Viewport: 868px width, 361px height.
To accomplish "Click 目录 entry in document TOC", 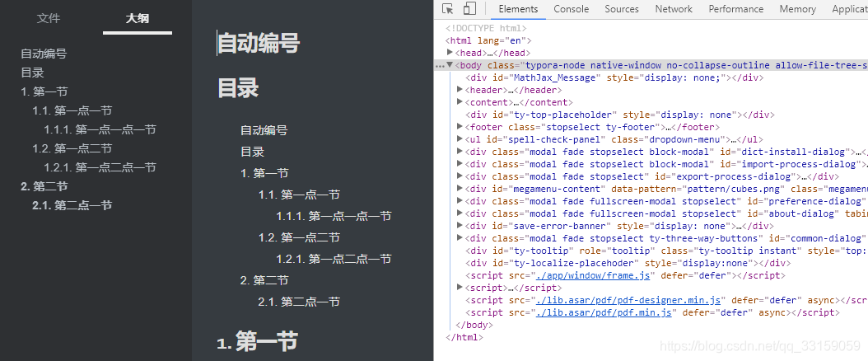I will click(252, 152).
